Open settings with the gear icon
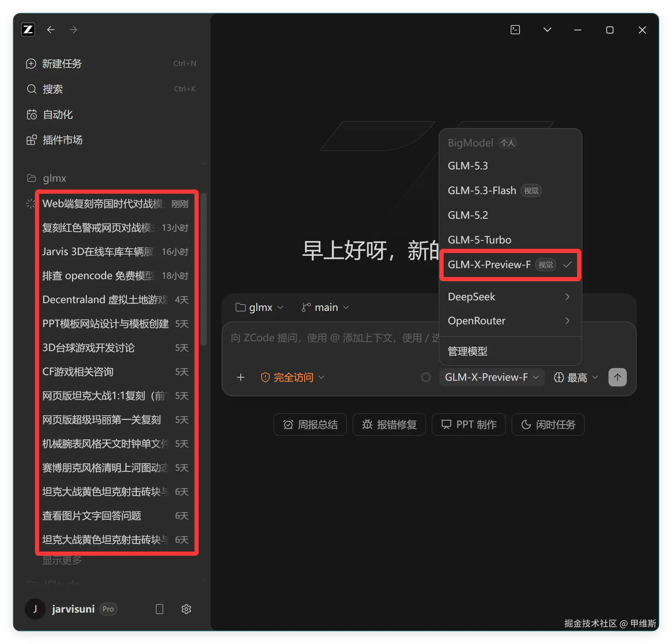 click(186, 609)
